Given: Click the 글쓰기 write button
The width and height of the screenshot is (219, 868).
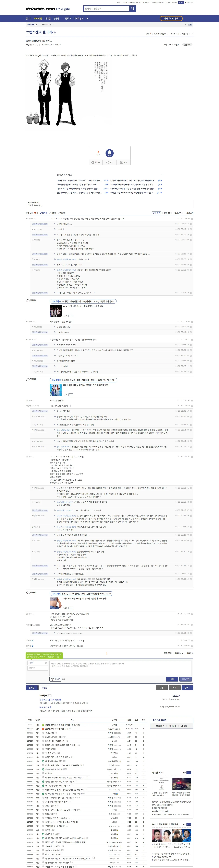Looking at the screenshot, I should [187, 687].
